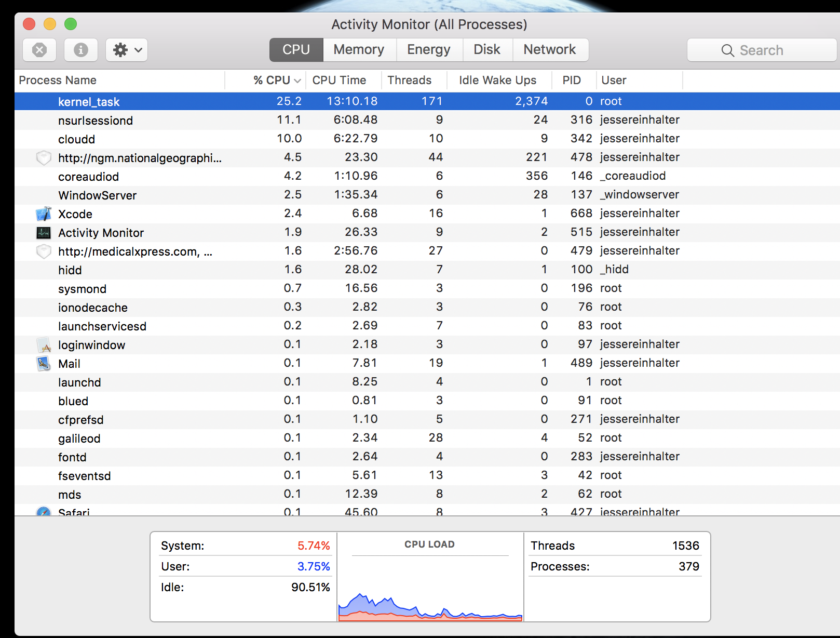Image resolution: width=840 pixels, height=638 pixels.
Task: Select the blued process
Action: pos(427,401)
